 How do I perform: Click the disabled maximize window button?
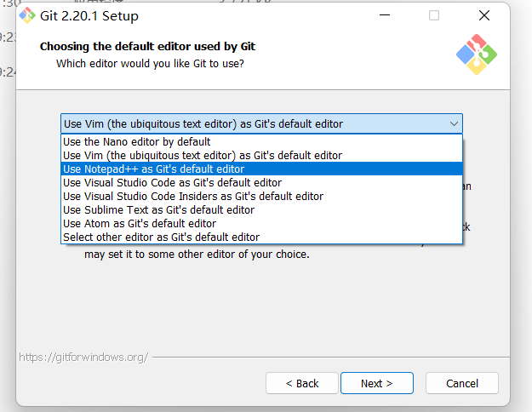coord(434,16)
